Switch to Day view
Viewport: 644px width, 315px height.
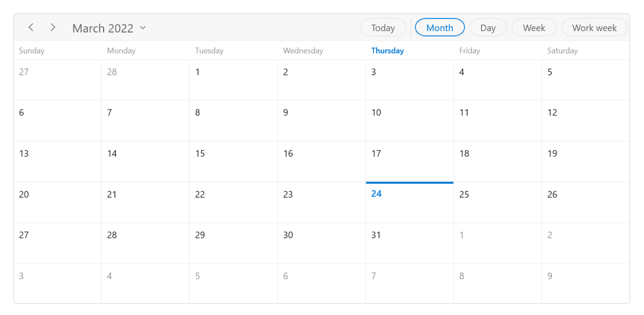pos(488,27)
